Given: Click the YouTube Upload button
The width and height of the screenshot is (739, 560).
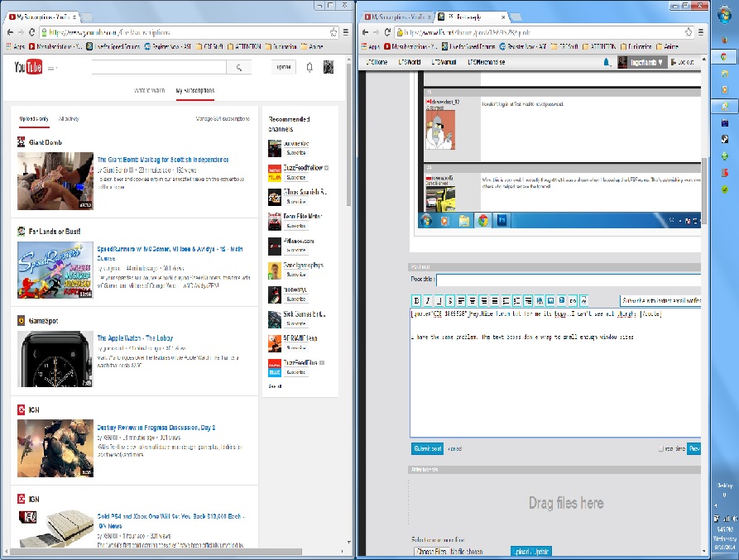Looking at the screenshot, I should click(x=284, y=67).
